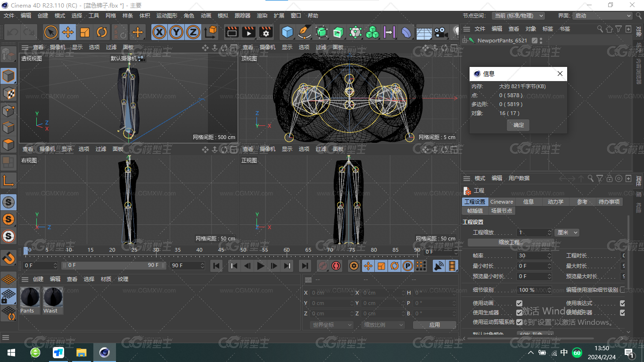The height and width of the screenshot is (362, 644).
Task: Open the 运动图形 menu
Action: coord(167,16)
